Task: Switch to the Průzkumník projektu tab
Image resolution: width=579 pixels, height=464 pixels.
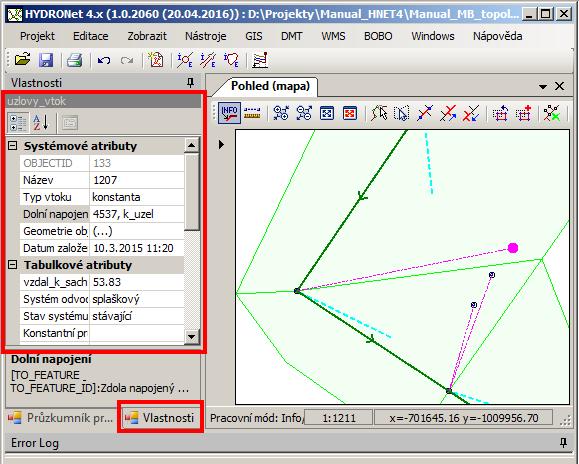Action: tap(61, 418)
